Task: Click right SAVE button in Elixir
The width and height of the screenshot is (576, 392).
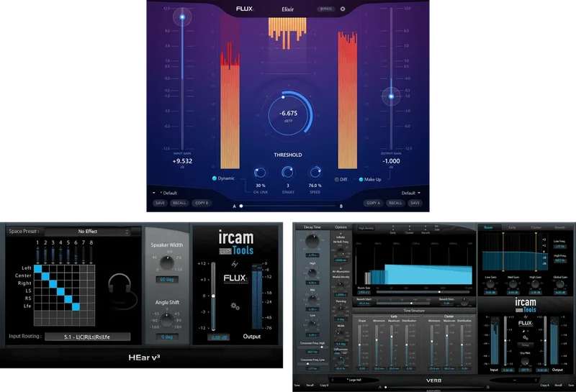Action: pos(415,203)
